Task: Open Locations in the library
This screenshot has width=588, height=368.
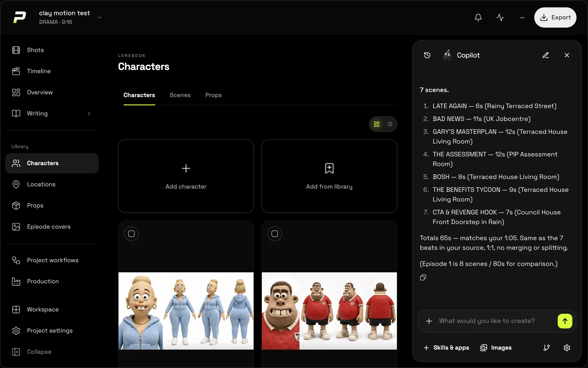Action: coord(52,184)
